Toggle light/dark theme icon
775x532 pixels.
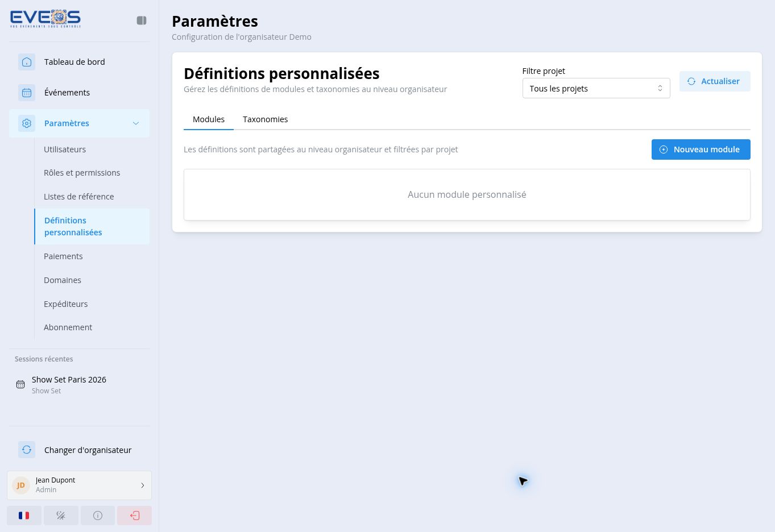tap(61, 516)
